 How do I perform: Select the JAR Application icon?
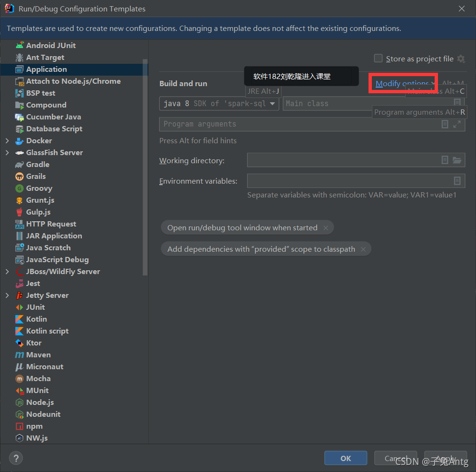click(19, 236)
